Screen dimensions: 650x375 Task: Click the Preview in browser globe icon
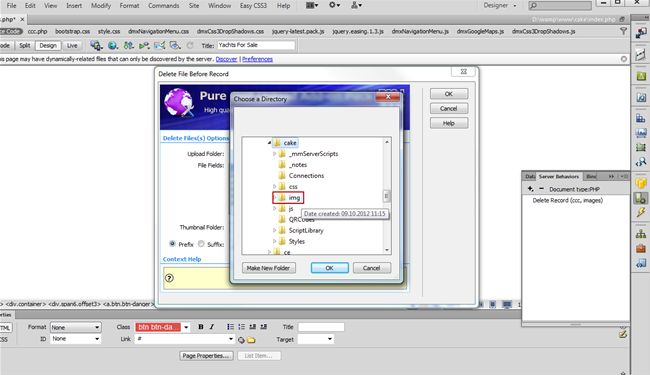pos(112,46)
